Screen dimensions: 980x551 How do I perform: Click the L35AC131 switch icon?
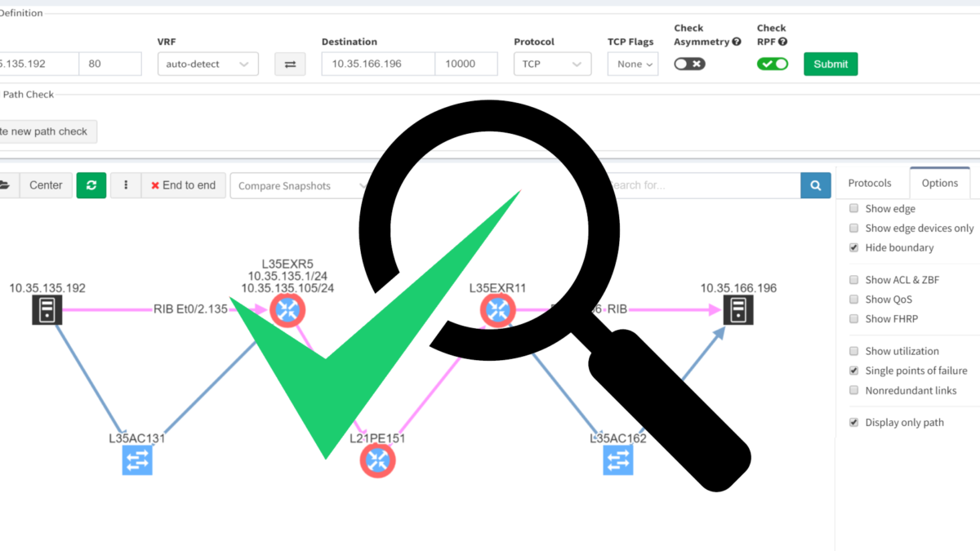[137, 460]
